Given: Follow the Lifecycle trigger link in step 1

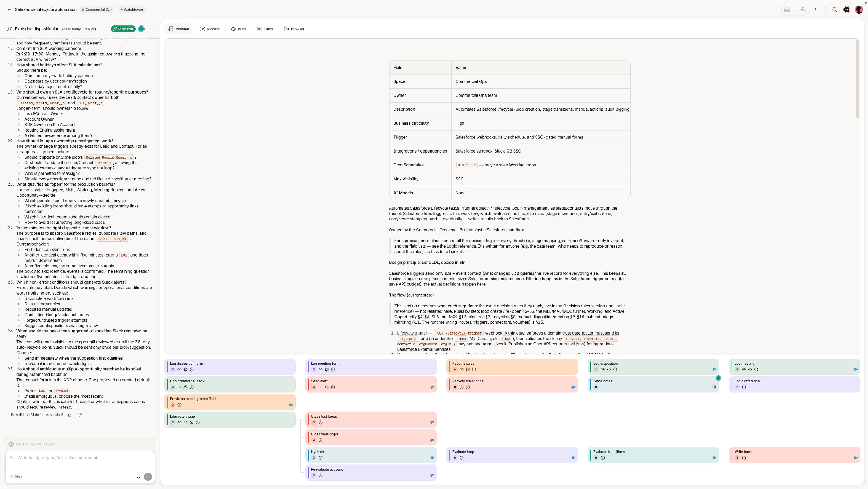Looking at the screenshot, I should [x=412, y=333].
